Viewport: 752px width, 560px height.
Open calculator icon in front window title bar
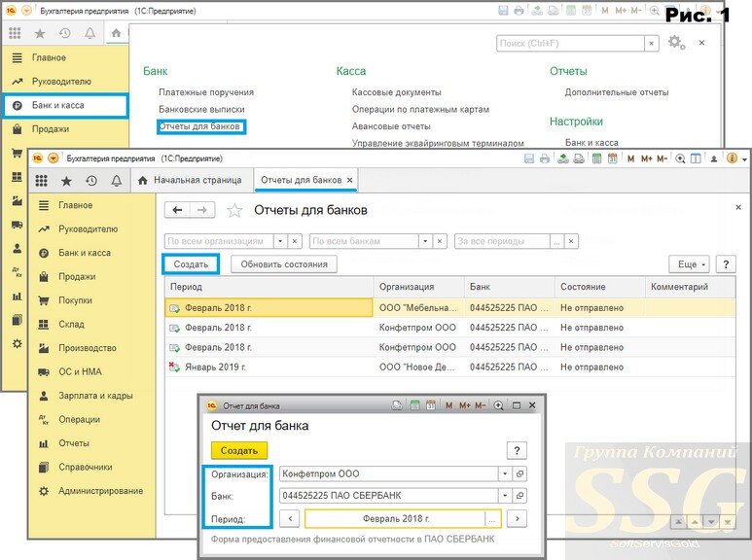point(596,158)
